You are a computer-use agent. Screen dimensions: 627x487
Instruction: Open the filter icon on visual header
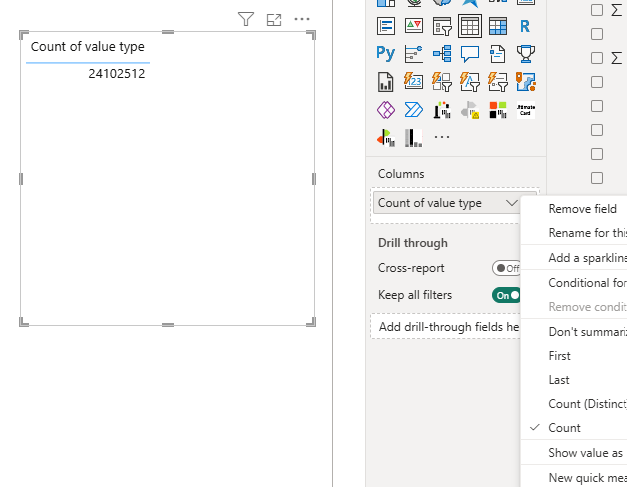[246, 19]
